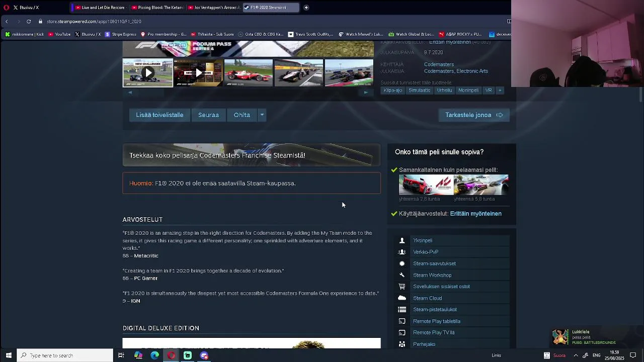Viewport: 644px width, 362px height.
Task: Expand the dropdown arrow next to Ohita
Action: click(x=262, y=115)
